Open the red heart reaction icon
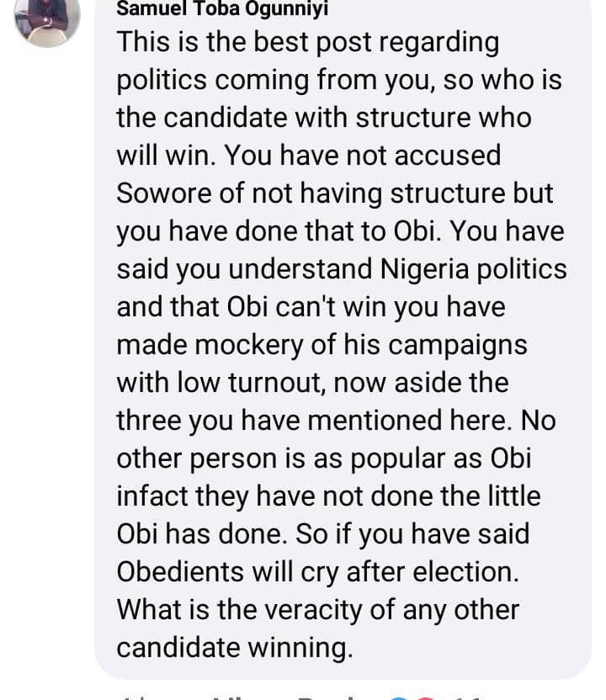The height and width of the screenshot is (700, 606). 423,697
